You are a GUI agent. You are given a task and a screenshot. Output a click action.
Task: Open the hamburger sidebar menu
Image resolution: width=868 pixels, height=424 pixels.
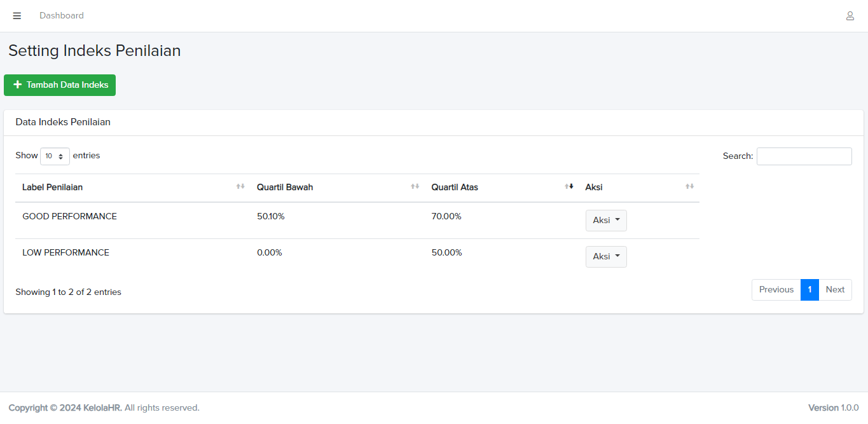[17, 16]
